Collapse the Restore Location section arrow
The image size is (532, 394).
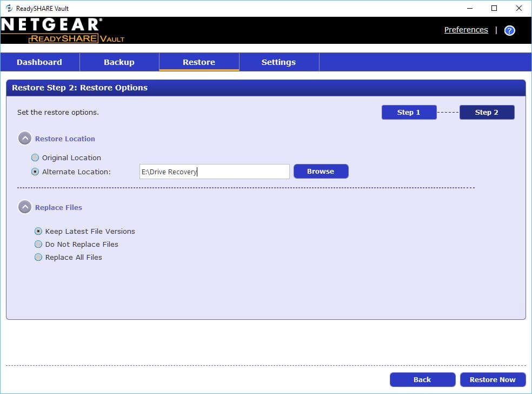tap(24, 139)
